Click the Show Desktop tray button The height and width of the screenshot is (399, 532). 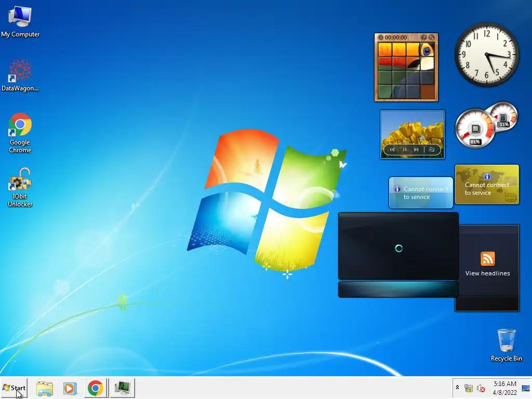526,388
